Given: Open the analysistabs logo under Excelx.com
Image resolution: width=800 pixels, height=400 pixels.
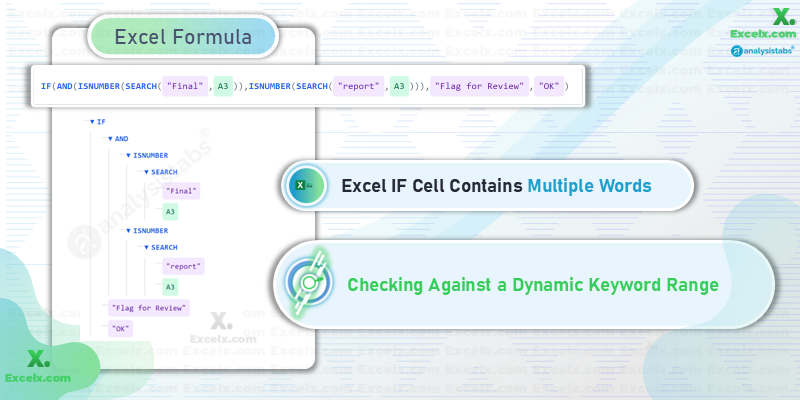Looking at the screenshot, I should click(x=762, y=51).
